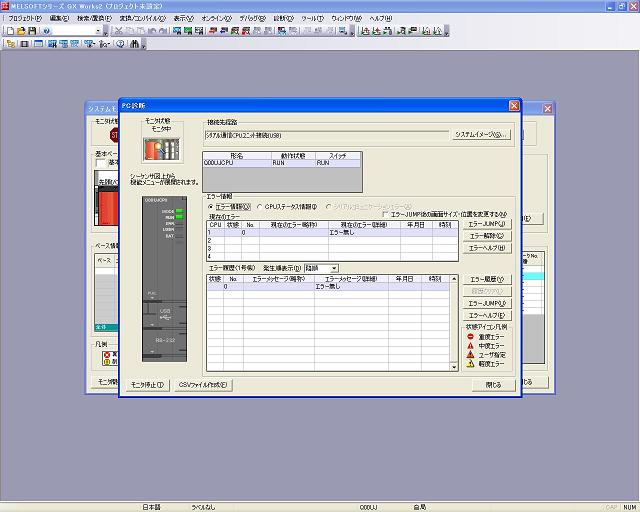Click the black rectangle toolbar icon in second row
The width and height of the screenshot is (640, 512).
tap(24, 44)
